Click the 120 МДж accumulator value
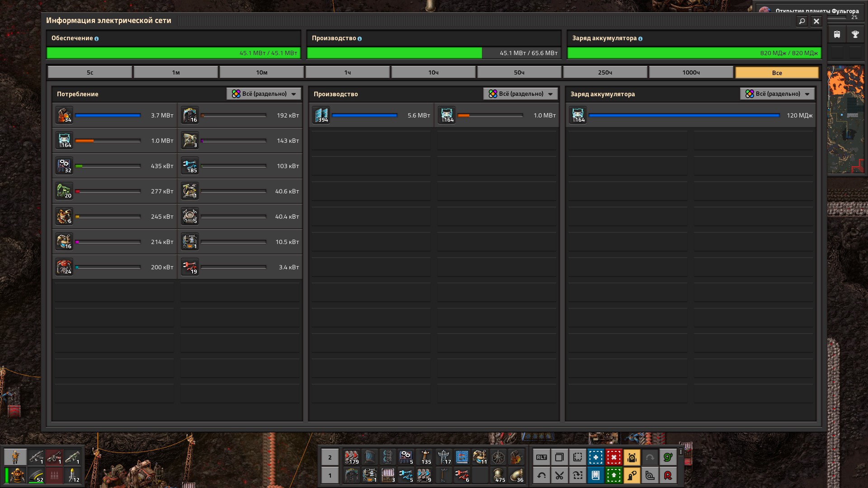868x488 pixels. 799,116
